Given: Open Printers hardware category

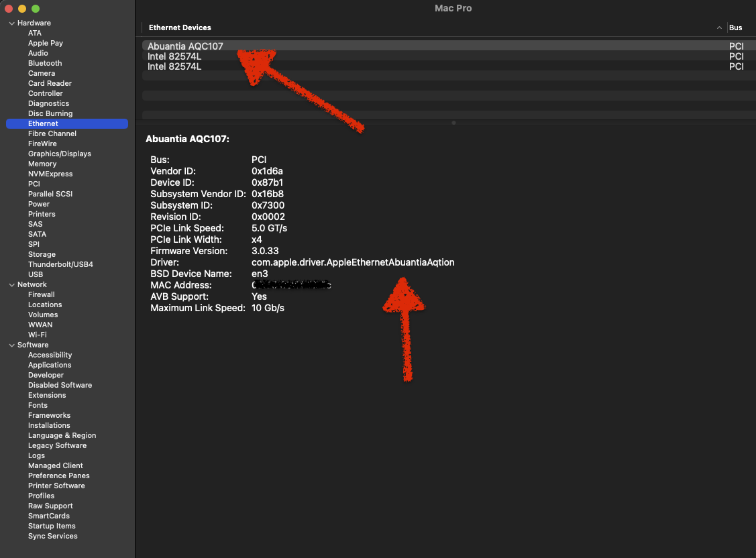Looking at the screenshot, I should [x=42, y=215].
